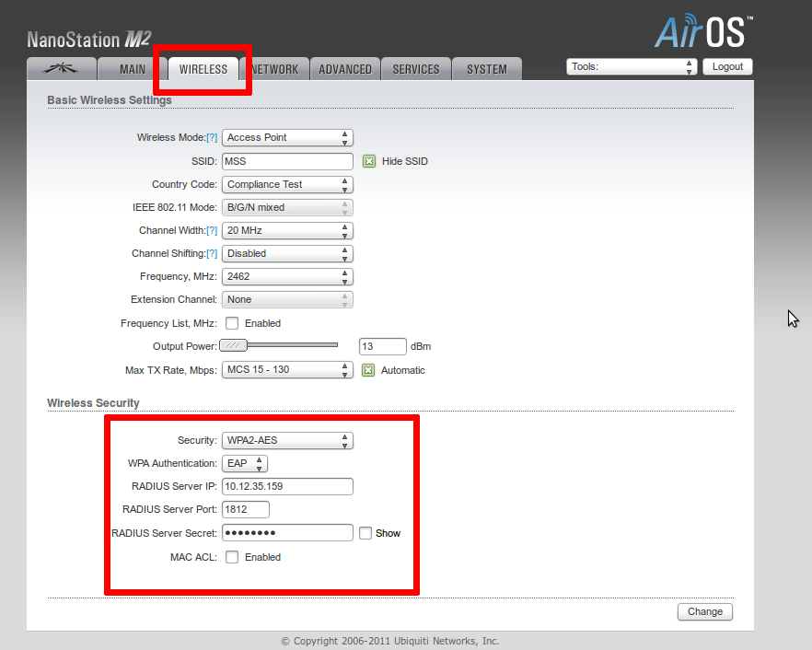
Task: Expand the Channel Width dropdown
Action: point(287,230)
